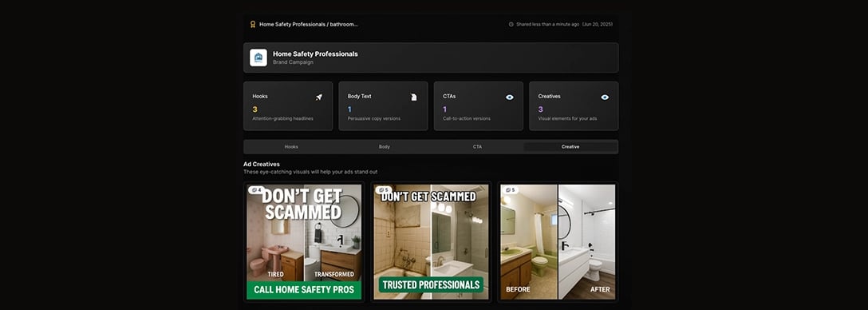This screenshot has width=868, height=310.
Task: Click 'Call-to-action versions' description
Action: pyautogui.click(x=467, y=119)
